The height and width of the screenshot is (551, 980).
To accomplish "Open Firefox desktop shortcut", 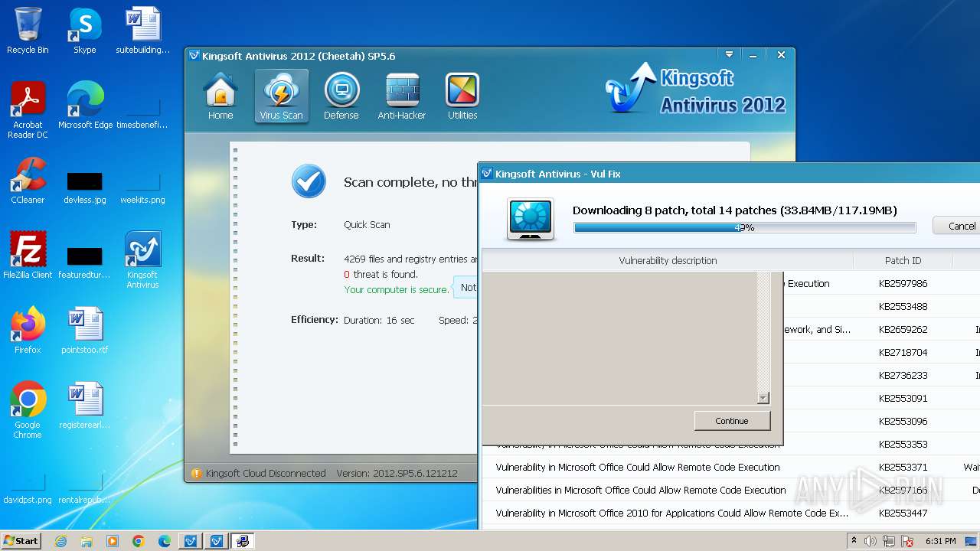I will click(28, 331).
